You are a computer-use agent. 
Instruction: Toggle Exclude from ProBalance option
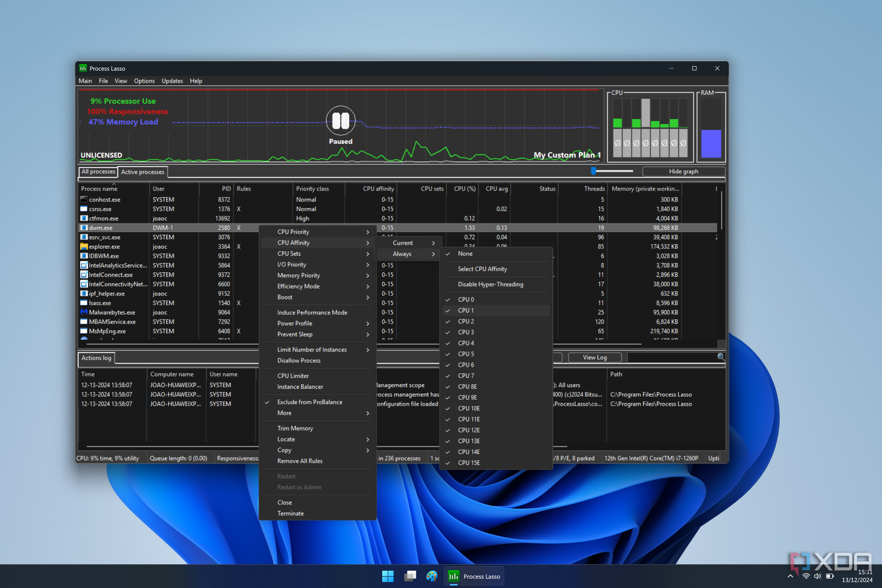coord(309,402)
